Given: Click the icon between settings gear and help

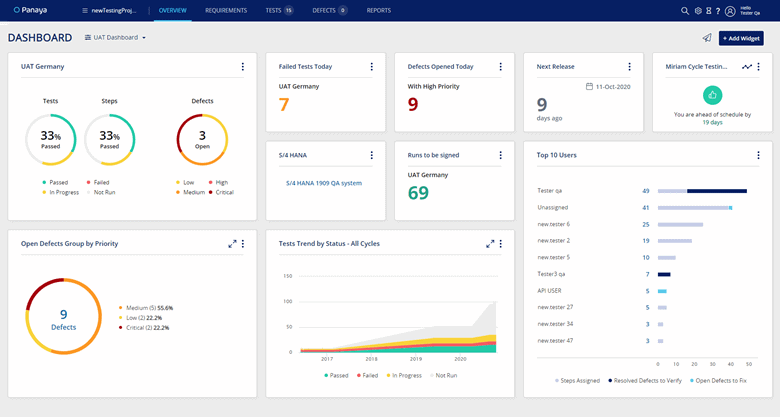Looking at the screenshot, I should [709, 10].
